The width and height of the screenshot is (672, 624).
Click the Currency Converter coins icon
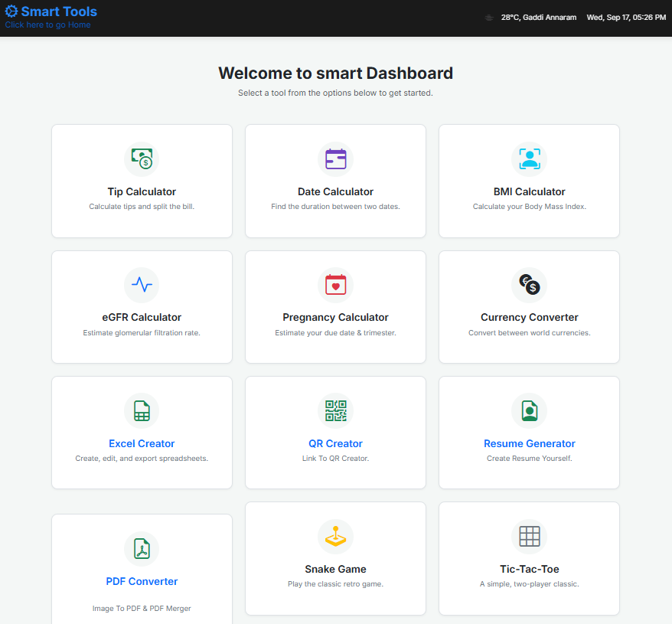pyautogui.click(x=530, y=284)
